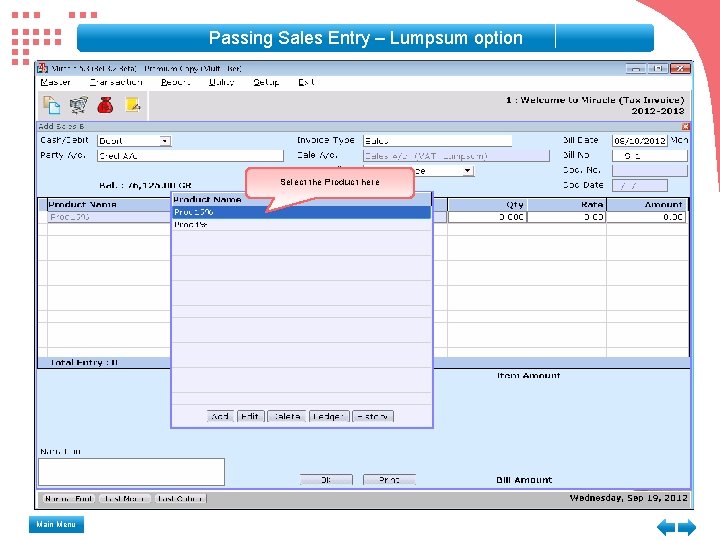Click the copy documents toolbar icon
720x540 pixels.
[x=52, y=105]
